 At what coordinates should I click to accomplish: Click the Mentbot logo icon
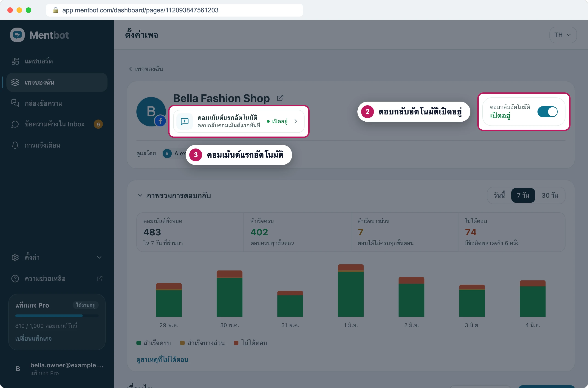click(17, 35)
